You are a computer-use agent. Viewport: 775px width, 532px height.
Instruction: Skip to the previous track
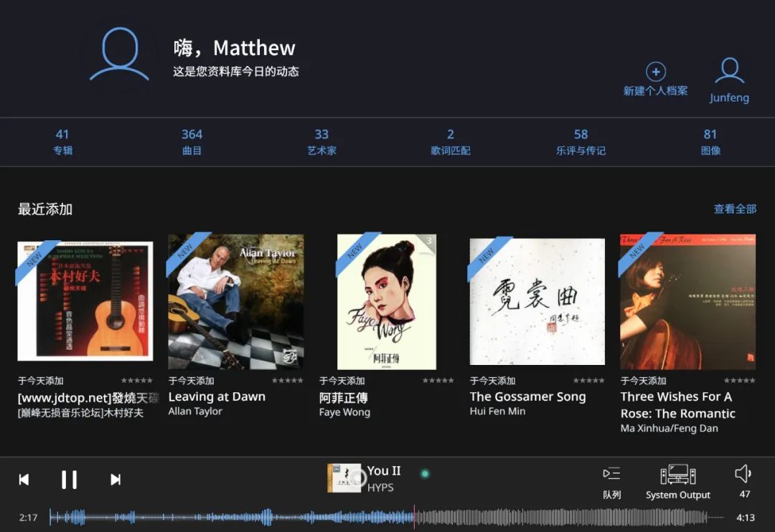tap(24, 480)
